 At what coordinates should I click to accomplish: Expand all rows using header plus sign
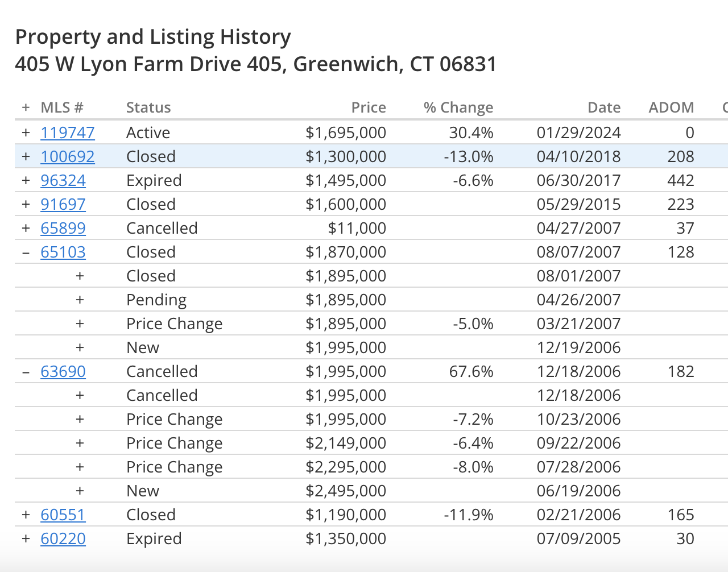(26, 107)
